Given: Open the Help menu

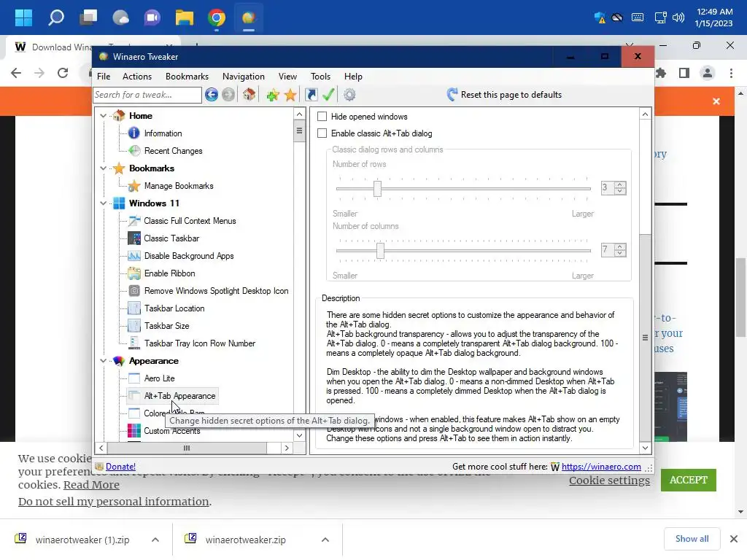Looking at the screenshot, I should coord(353,76).
